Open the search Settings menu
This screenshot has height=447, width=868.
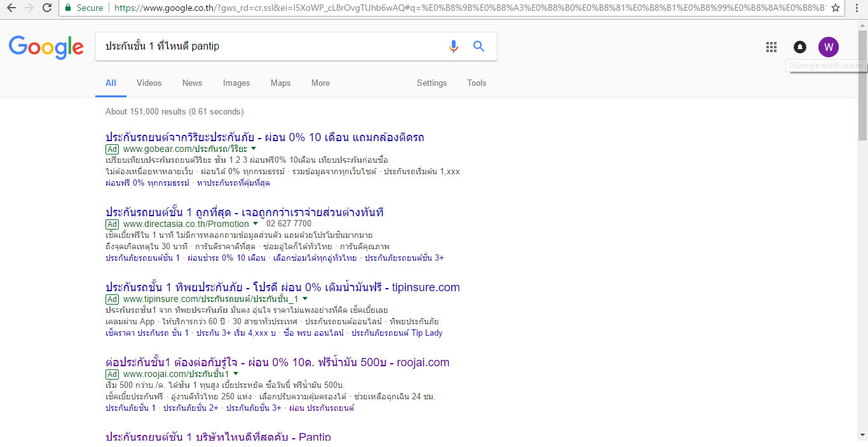click(x=432, y=83)
